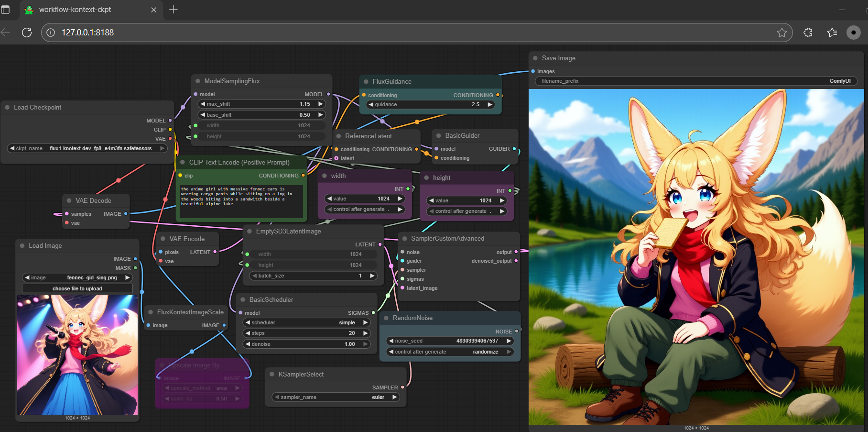The width and height of the screenshot is (868, 432).
Task: Select next checkpoint with ckpt_name right arrow
Action: pos(162,148)
